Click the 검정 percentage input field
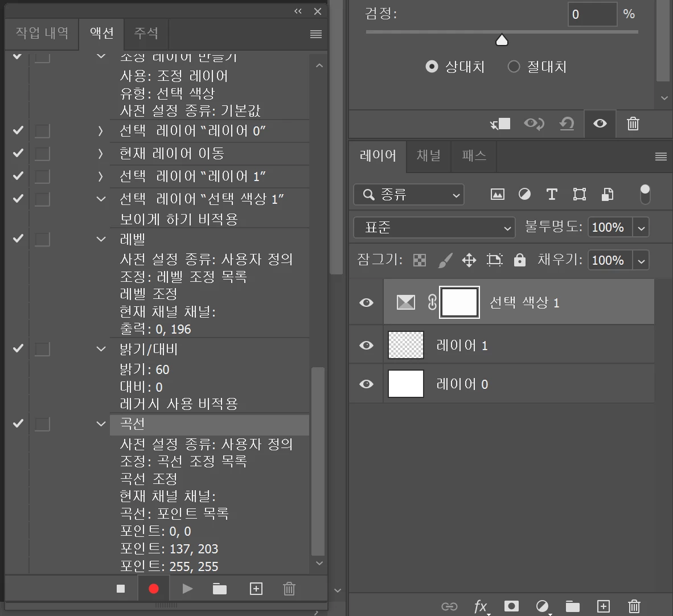The height and width of the screenshot is (616, 673). (592, 14)
